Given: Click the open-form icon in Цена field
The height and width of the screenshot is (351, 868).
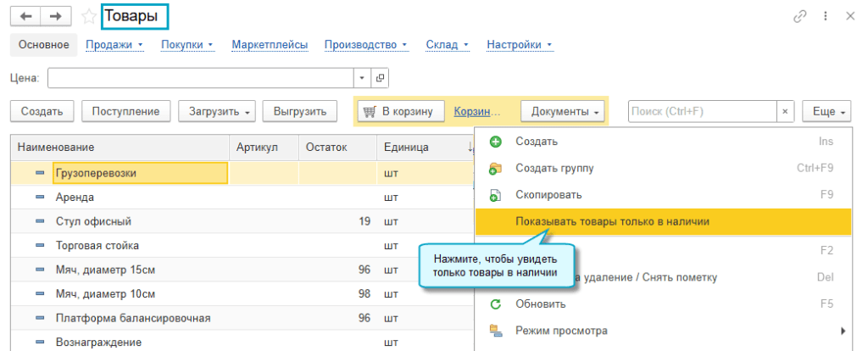Looking at the screenshot, I should point(380,78).
